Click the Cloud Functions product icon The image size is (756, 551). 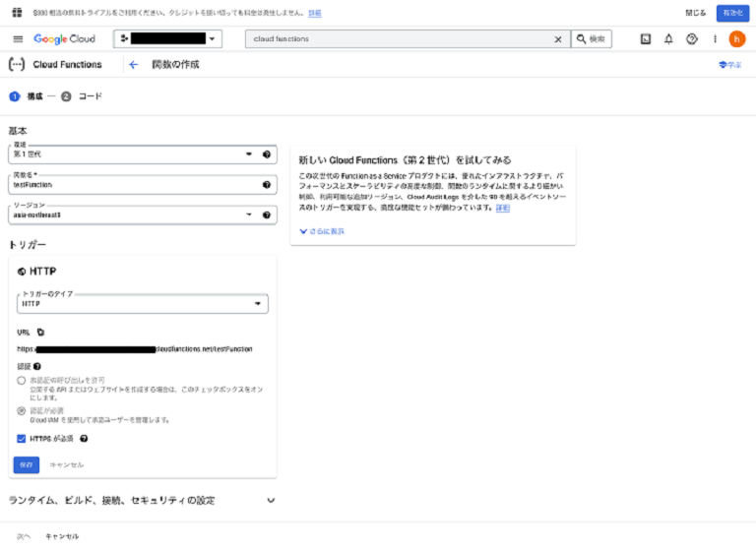[x=17, y=65]
